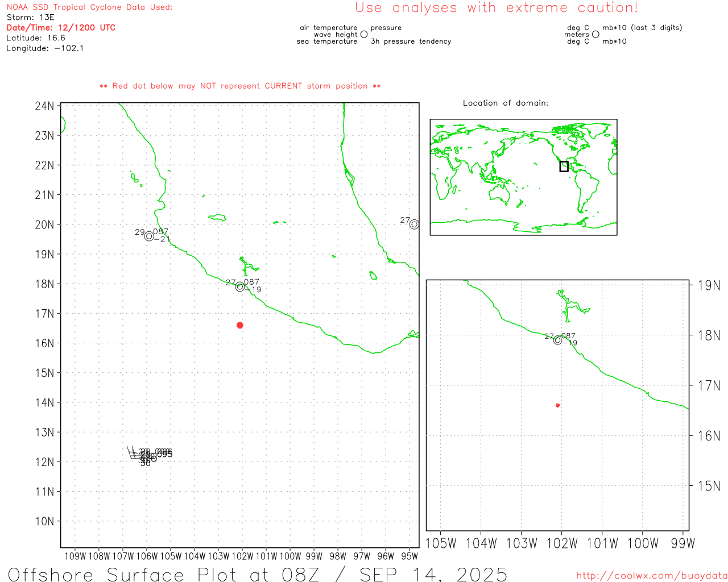This screenshot has height=582, width=728.
Task: Select buoy station circle near 19.6N 106W
Action: click(149, 236)
